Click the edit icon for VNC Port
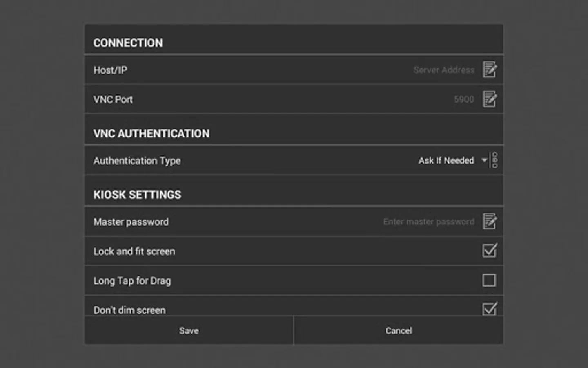The image size is (588, 368). tap(490, 99)
